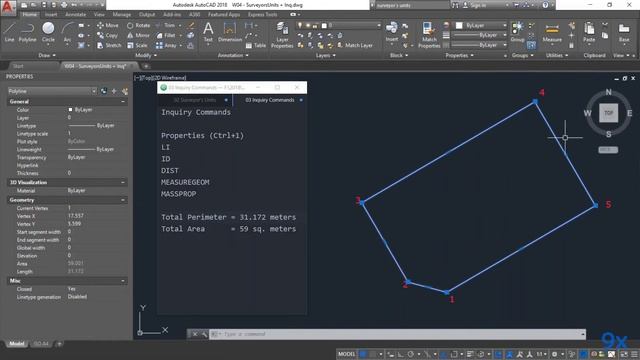
Task: Insert a Table from Annotation panel
Action: pyautogui.click(x=256, y=45)
